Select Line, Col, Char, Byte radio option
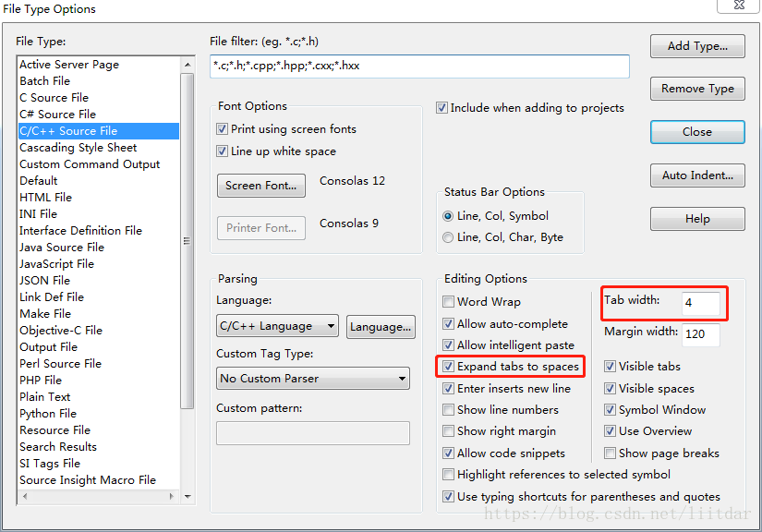This screenshot has height=532, width=762. pos(448,237)
